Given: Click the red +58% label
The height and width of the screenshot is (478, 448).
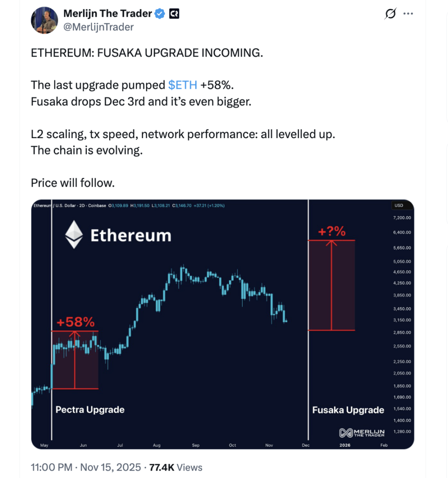Looking at the screenshot, I should pos(76,322).
